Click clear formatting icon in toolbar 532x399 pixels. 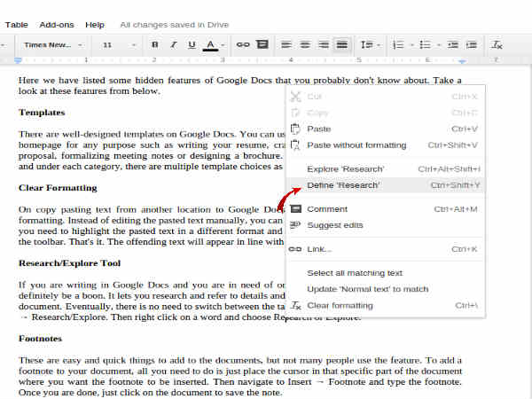coord(497,43)
